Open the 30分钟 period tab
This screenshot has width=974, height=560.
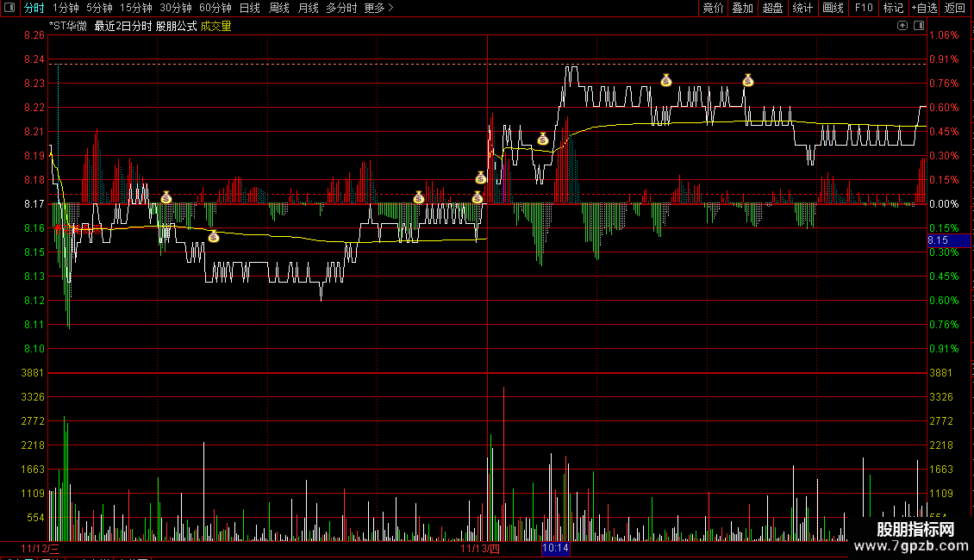(176, 8)
